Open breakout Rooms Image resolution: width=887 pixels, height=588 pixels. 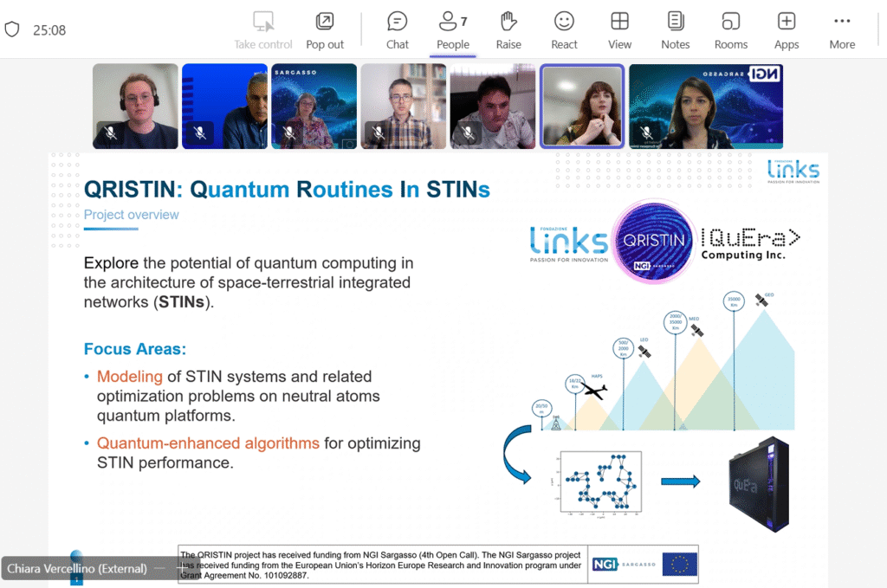coord(730,30)
